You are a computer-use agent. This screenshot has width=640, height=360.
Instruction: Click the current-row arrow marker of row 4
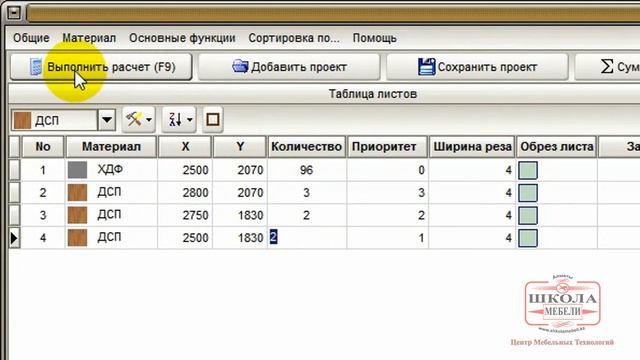[15, 238]
